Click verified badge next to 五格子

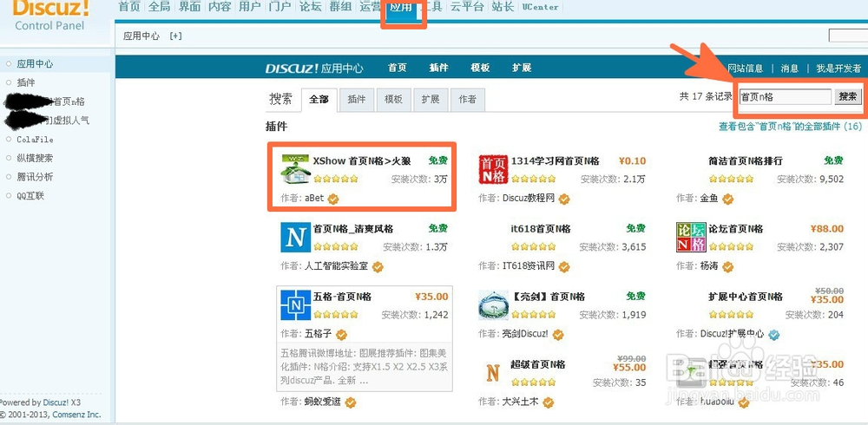(341, 335)
